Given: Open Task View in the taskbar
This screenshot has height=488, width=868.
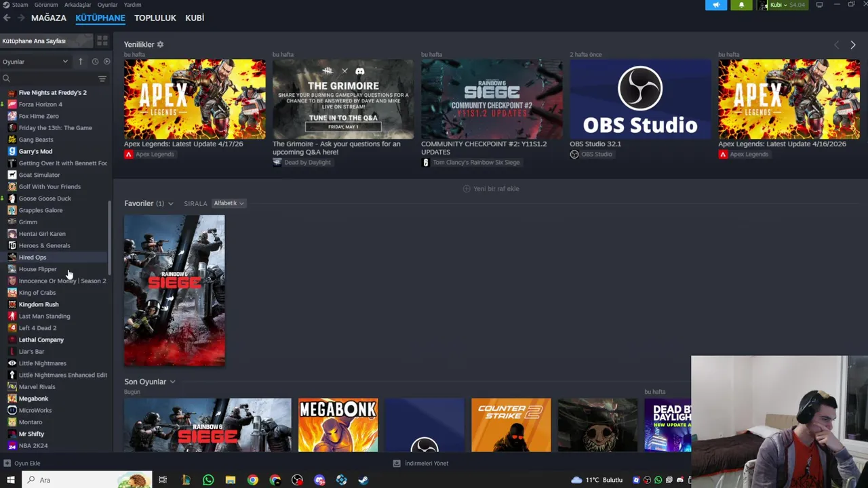Looking at the screenshot, I should (163, 480).
